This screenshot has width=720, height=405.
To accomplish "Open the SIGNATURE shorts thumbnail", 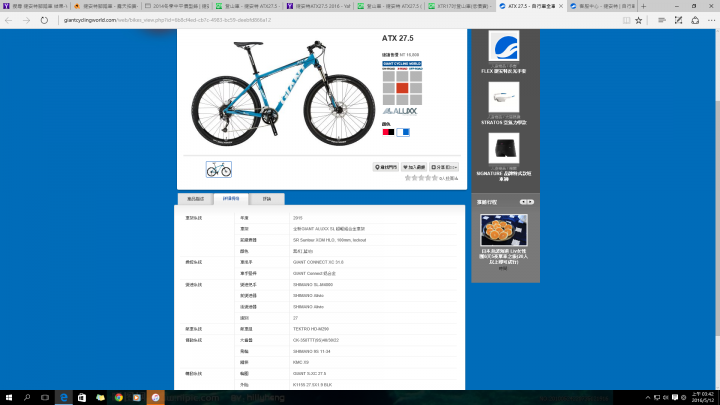I will [504, 148].
